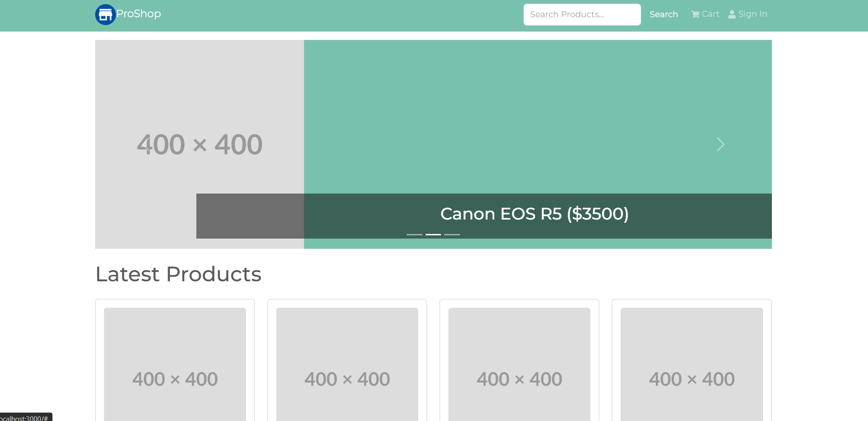Viewport: 868px width, 421px height.
Task: Jump to third carousel slide indicator
Action: pyautogui.click(x=452, y=234)
